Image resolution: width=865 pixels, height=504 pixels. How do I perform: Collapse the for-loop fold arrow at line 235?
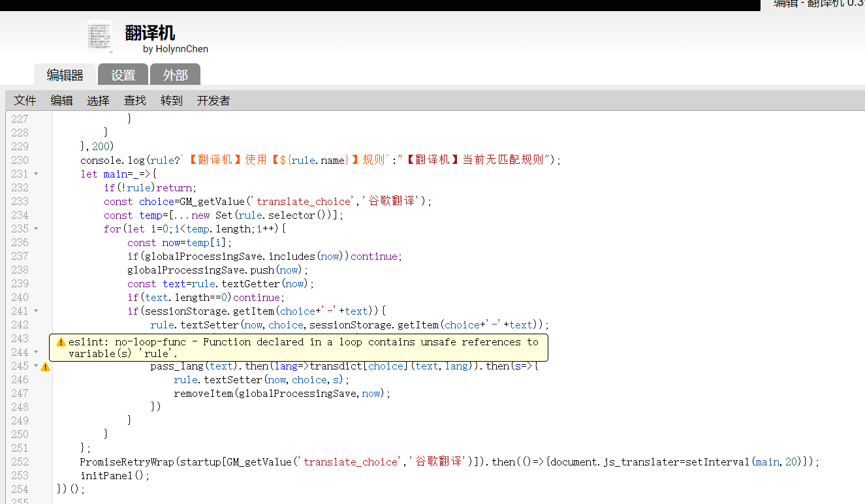(x=36, y=229)
